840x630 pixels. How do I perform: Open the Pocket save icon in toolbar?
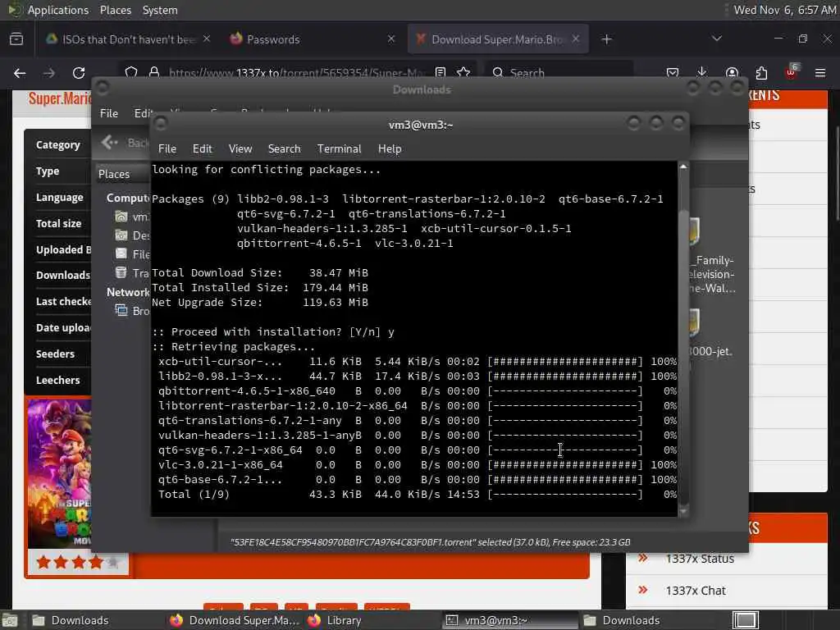click(673, 73)
